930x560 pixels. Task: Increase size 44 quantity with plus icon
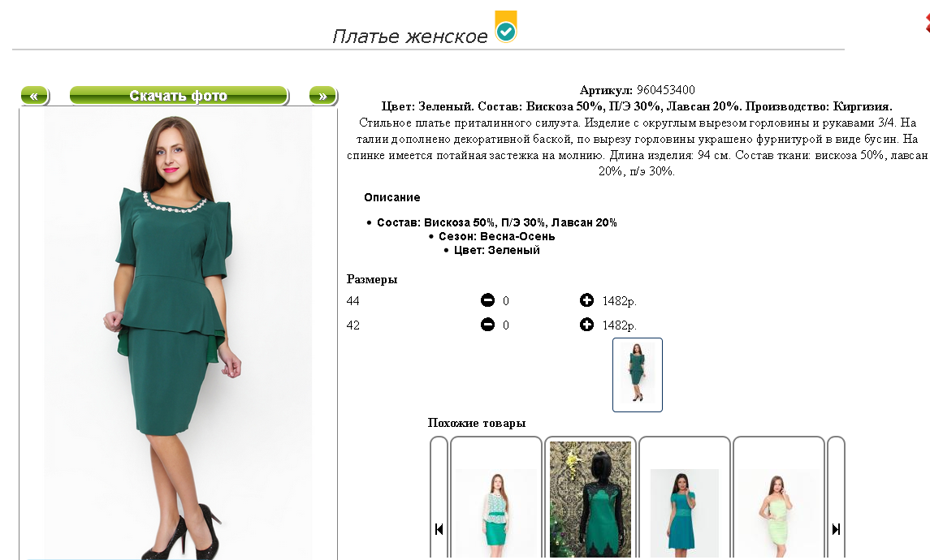tap(586, 300)
